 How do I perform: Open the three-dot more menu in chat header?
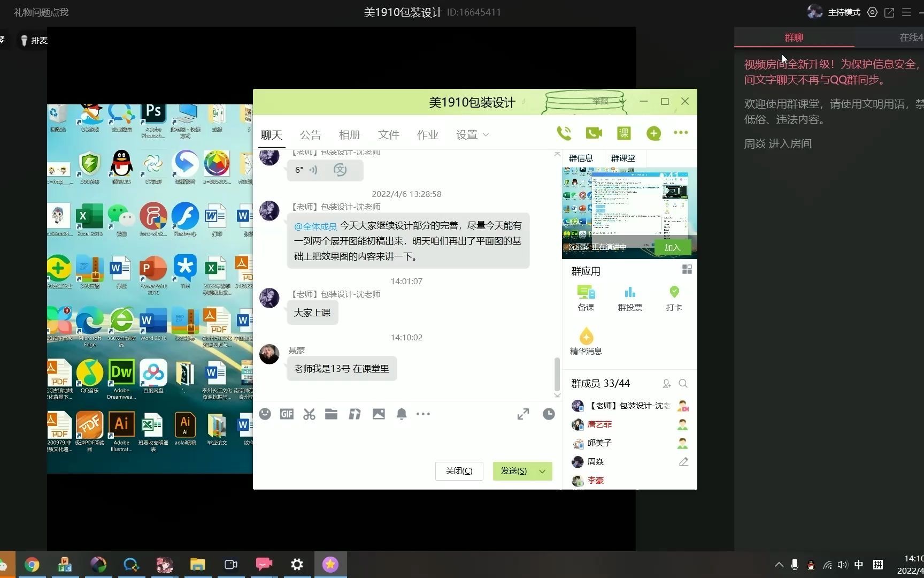tap(681, 133)
